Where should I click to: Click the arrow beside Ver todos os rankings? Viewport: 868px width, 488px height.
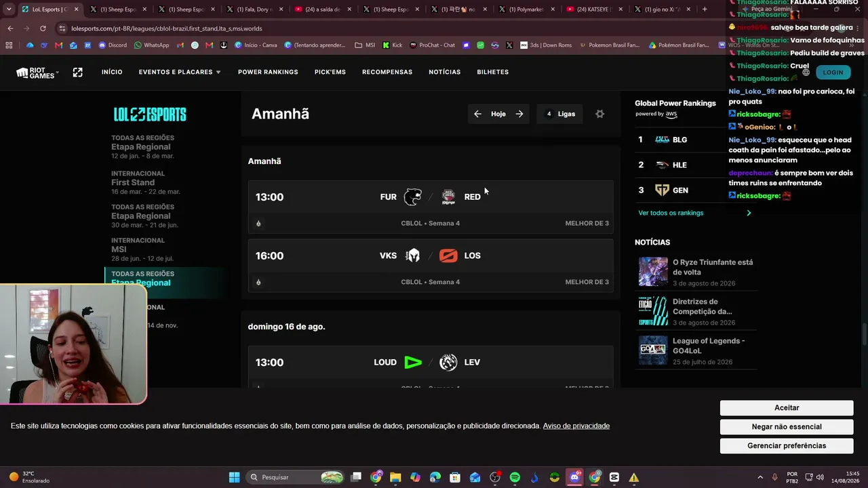pos(749,213)
